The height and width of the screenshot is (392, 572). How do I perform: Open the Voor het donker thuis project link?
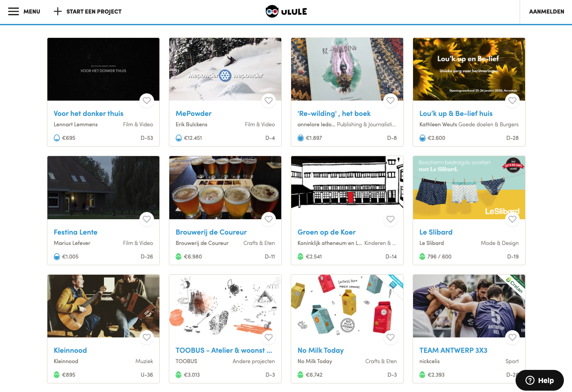pos(88,114)
